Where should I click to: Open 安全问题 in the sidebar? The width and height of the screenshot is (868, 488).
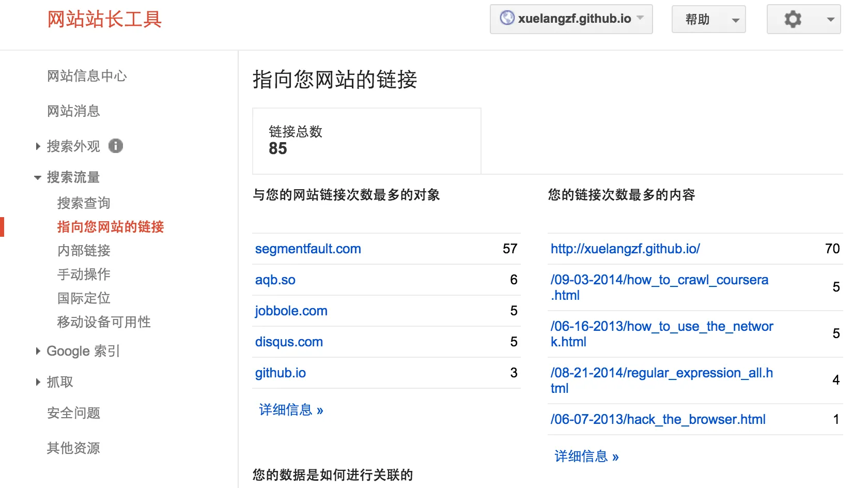73,413
